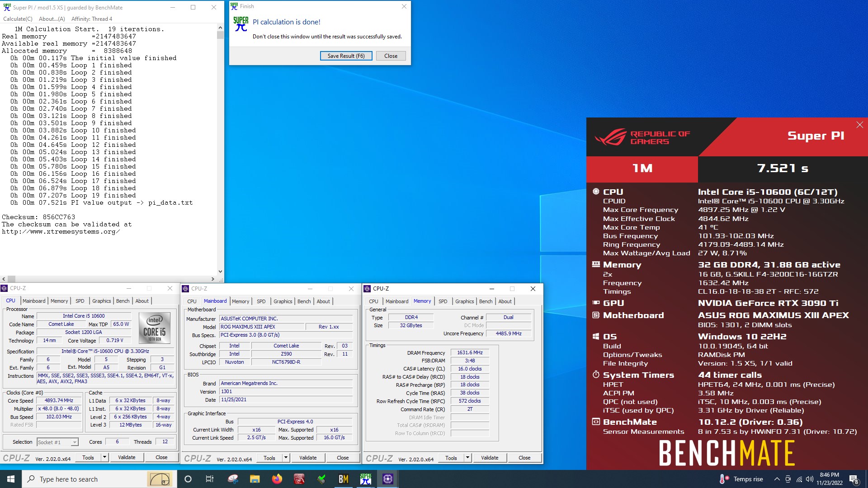Show hidden system tray icons
This screenshot has width=868, height=488.
pyautogui.click(x=777, y=479)
